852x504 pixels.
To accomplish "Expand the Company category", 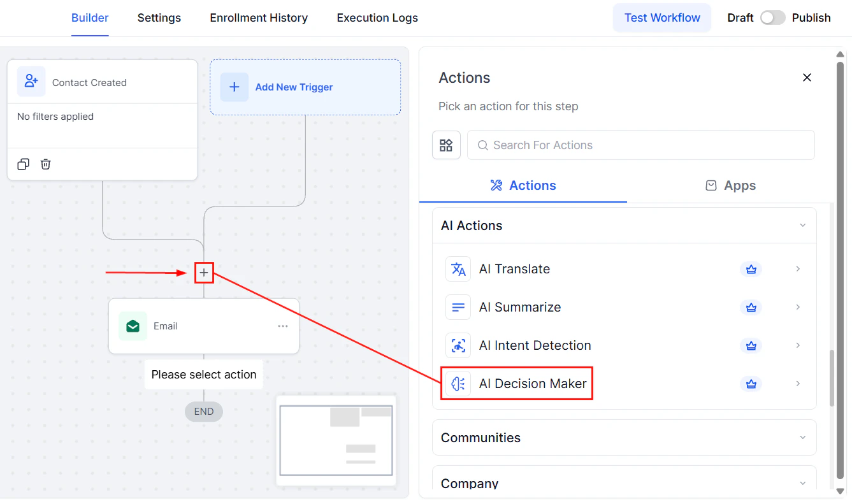I will click(802, 483).
